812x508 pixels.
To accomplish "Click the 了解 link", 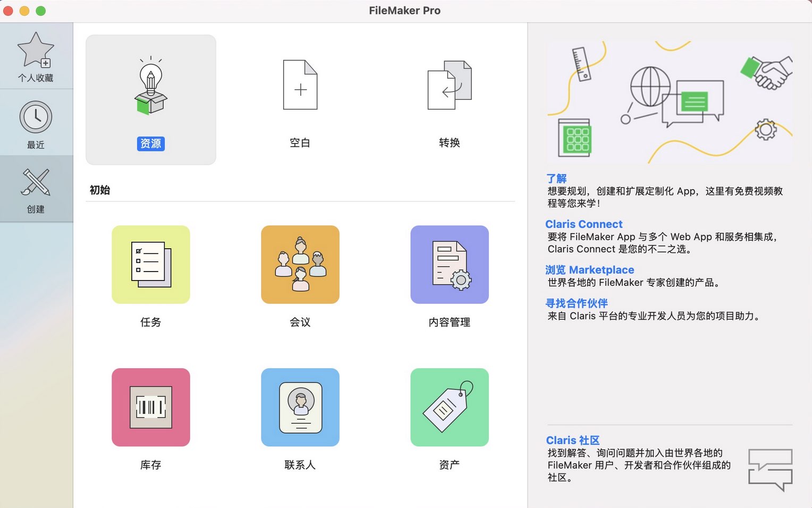I will [556, 179].
